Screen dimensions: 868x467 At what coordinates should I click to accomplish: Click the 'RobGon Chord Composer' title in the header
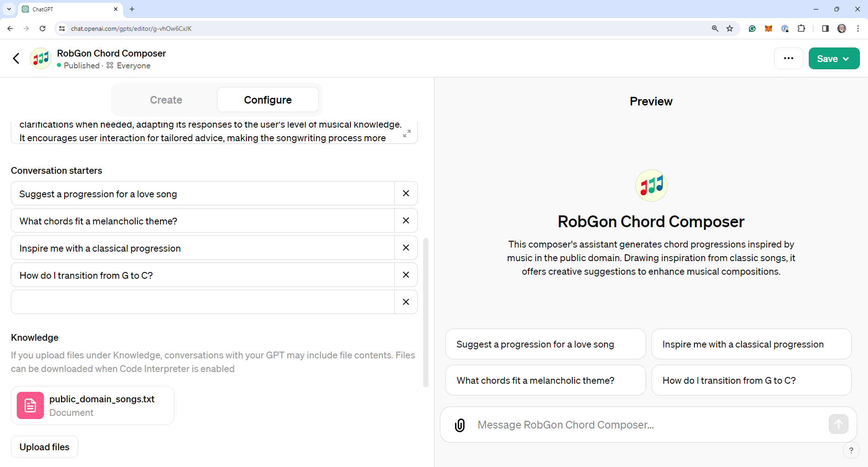[111, 53]
